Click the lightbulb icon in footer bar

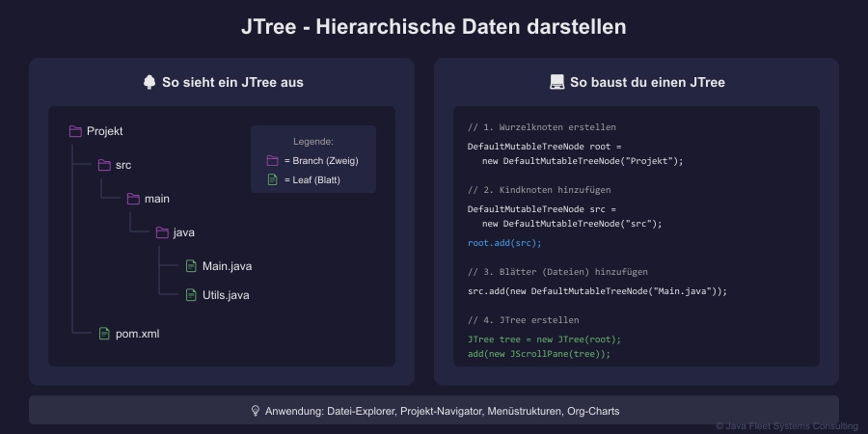click(256, 411)
